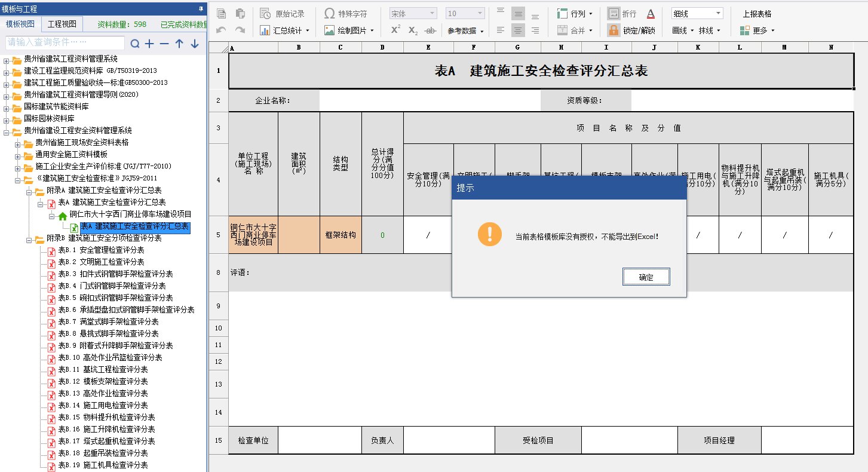Expand 国标园林资料库 node
The width and height of the screenshot is (868, 472).
(x=6, y=120)
